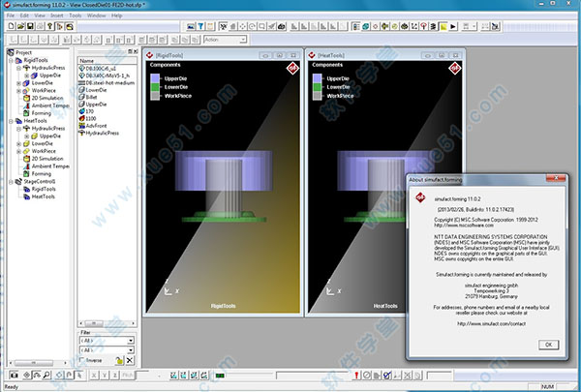The height and width of the screenshot is (392, 581).
Task: Click the LowerDie green swatch in HeatTools view
Action: click(317, 87)
